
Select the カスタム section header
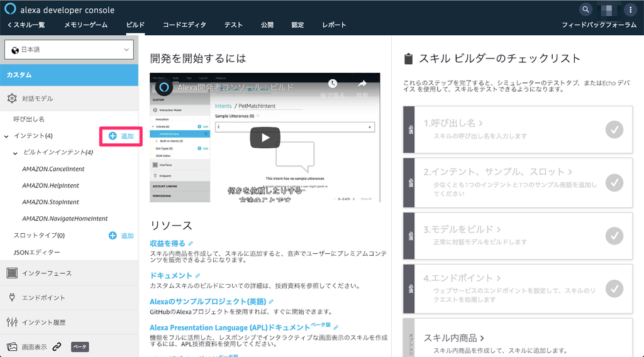[69, 75]
